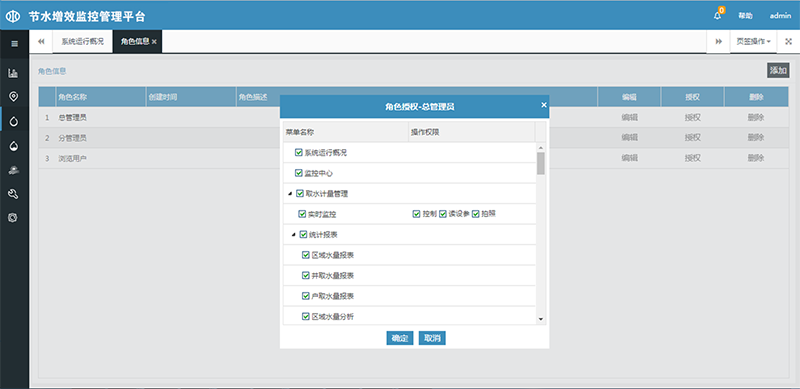The height and width of the screenshot is (389, 800).
Task: Uncheck the 拍照 permission checkbox
Action: pyautogui.click(x=476, y=214)
